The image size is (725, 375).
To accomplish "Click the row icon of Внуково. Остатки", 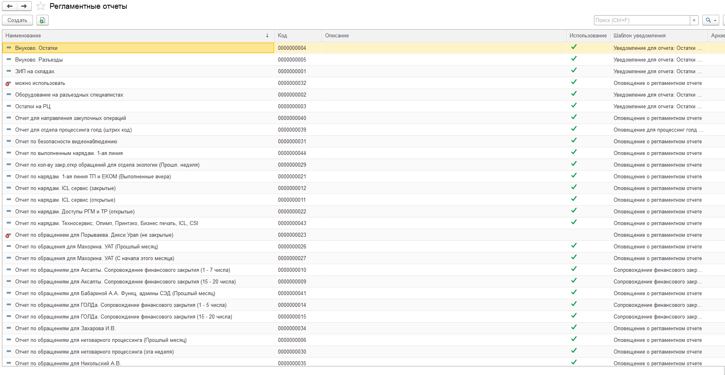I will pyautogui.click(x=9, y=48).
